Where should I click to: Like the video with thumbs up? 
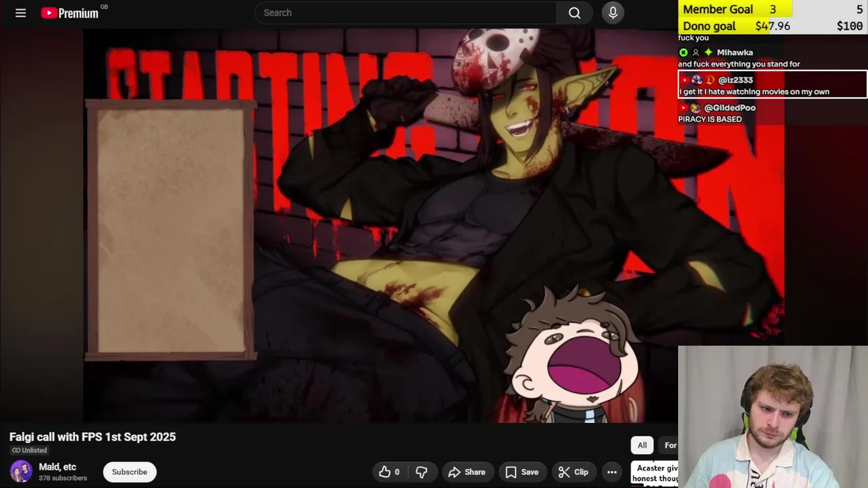(389, 472)
